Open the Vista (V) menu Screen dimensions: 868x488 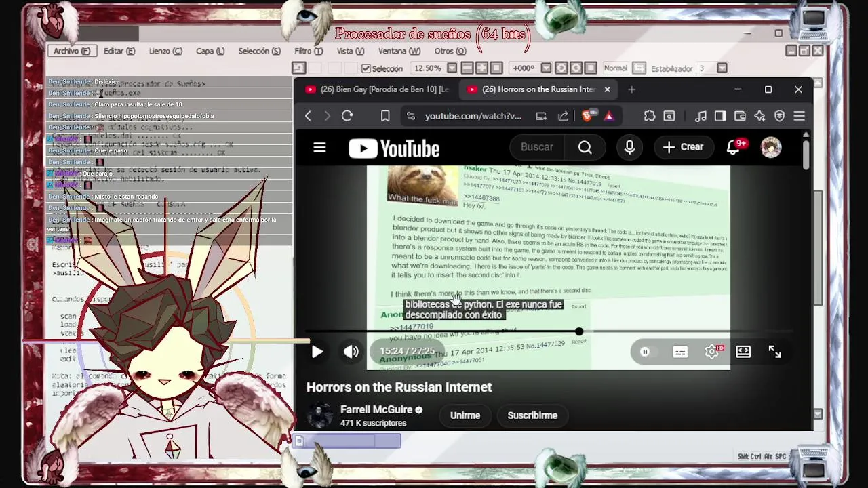click(x=351, y=51)
